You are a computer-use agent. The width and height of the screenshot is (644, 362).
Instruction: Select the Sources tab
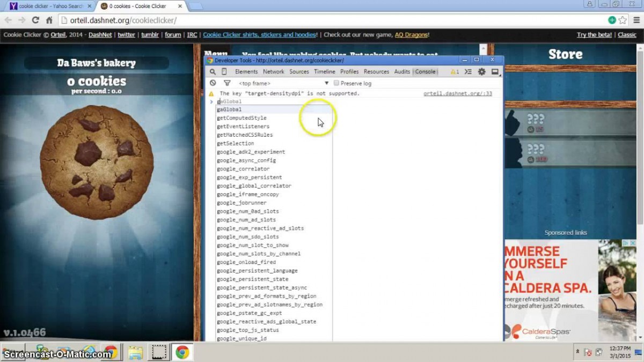(299, 72)
